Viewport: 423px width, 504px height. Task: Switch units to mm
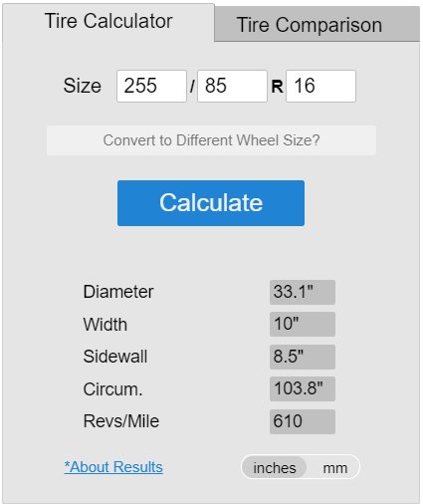click(335, 468)
